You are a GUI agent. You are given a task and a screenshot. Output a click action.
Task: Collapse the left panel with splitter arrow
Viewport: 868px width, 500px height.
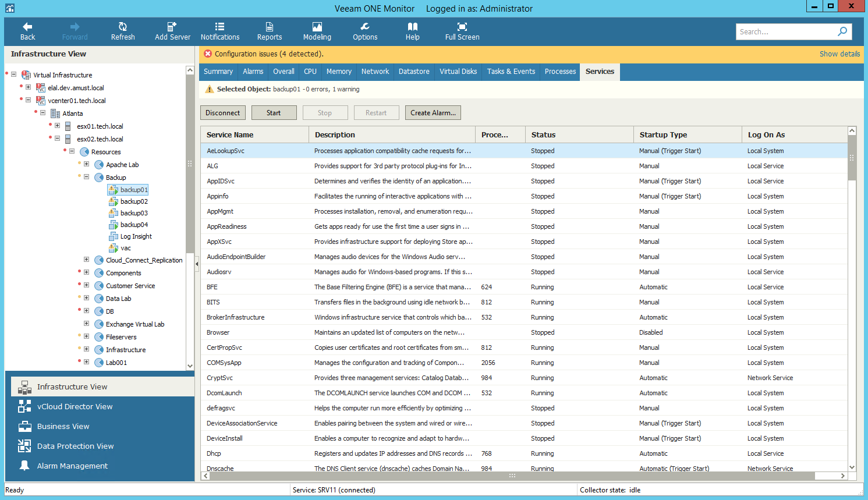pos(197,264)
